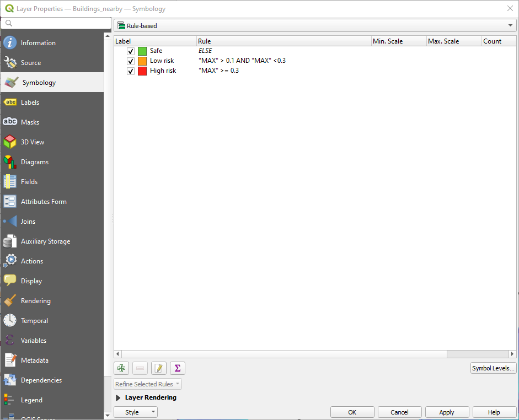
Task: Click the red High risk color swatch
Action: [x=142, y=71]
